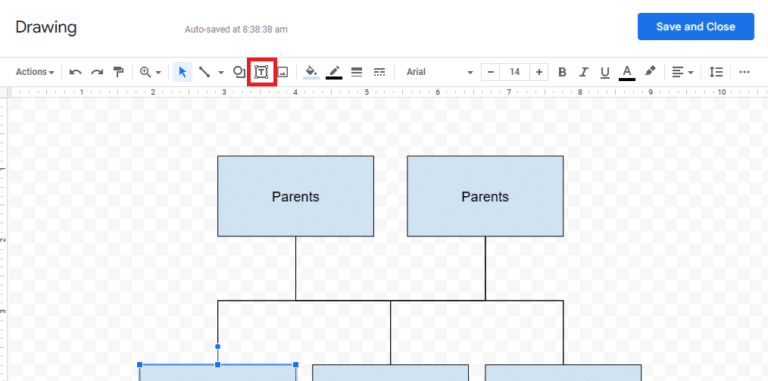Screen dimensions: 768x381
Task: Select the Text box tool
Action: 262,72
